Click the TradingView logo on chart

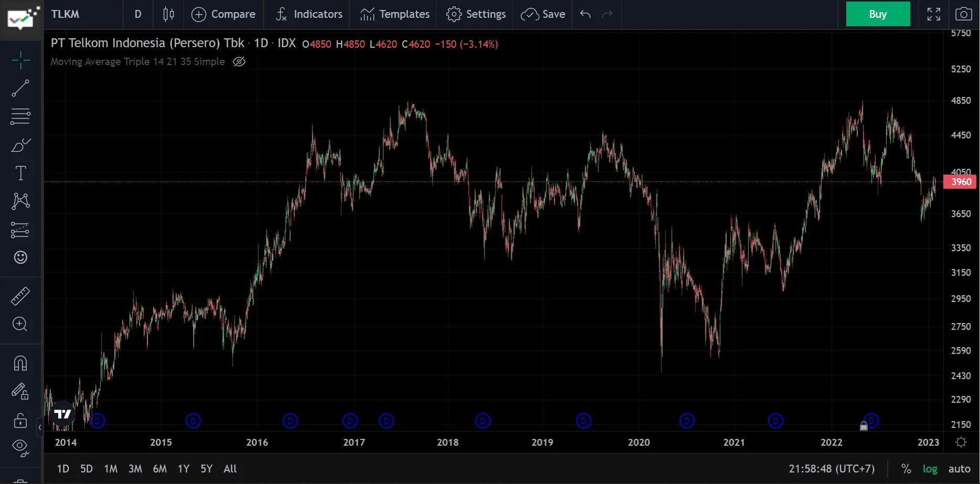coord(63,414)
